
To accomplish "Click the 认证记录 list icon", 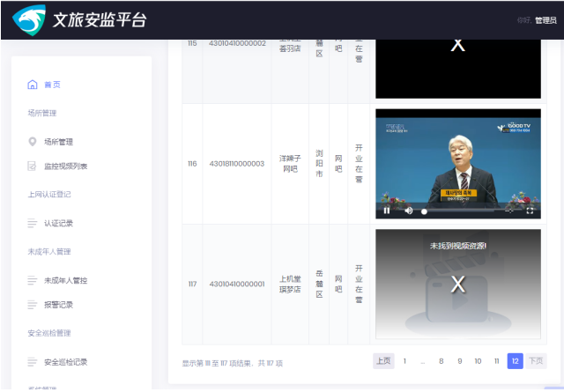I will pos(32,223).
